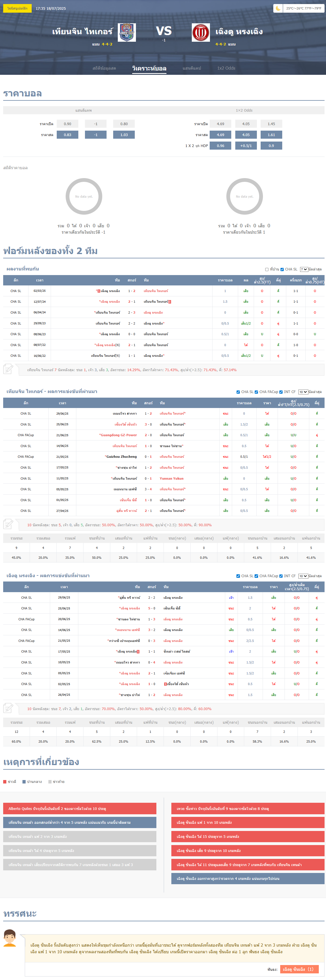Image resolution: width=326 pixels, height=980 pixels.
Task: Click Guangdong GZ-Power team name
Action: [x=119, y=435]
